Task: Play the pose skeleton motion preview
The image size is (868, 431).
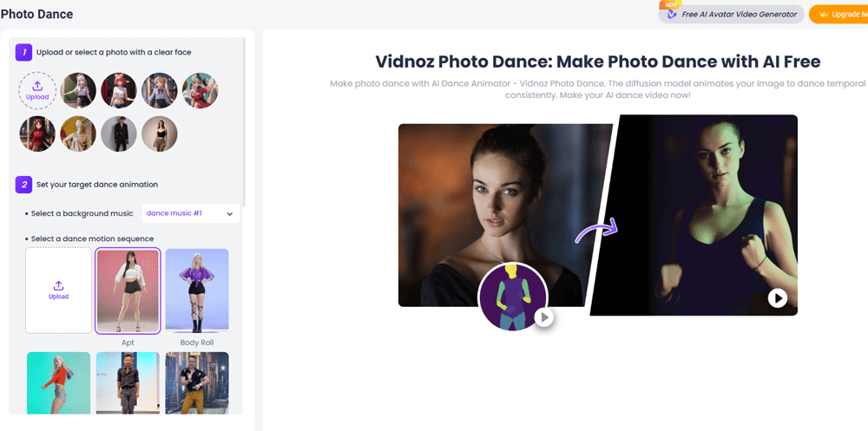Action: point(545,317)
